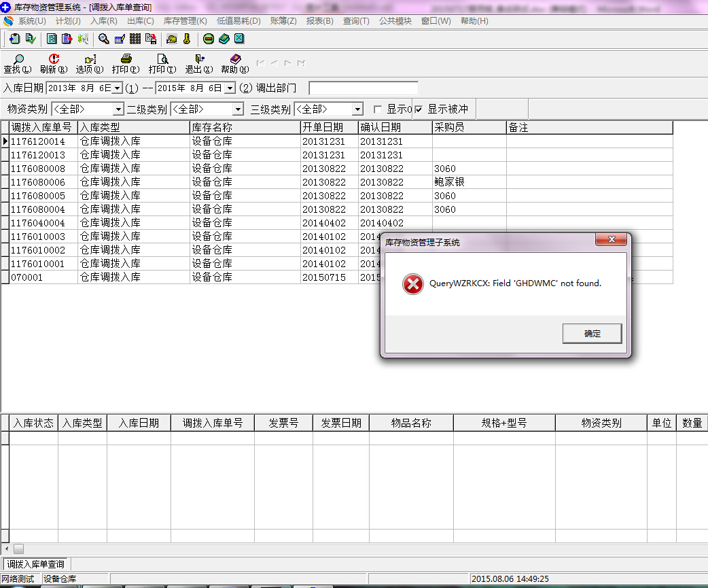Close the 库存物资管理子系统 error dialog
The width and height of the screenshot is (708, 588).
[x=612, y=239]
